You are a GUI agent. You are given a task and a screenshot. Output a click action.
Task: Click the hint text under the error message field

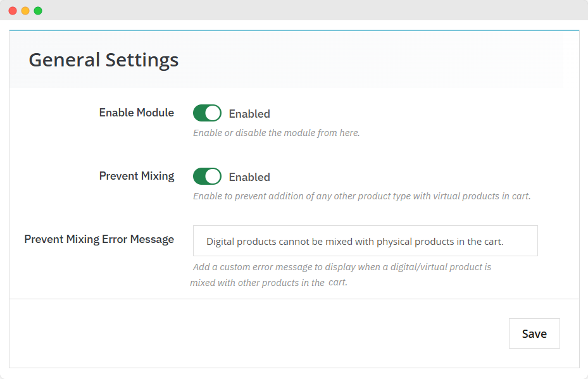pos(342,268)
